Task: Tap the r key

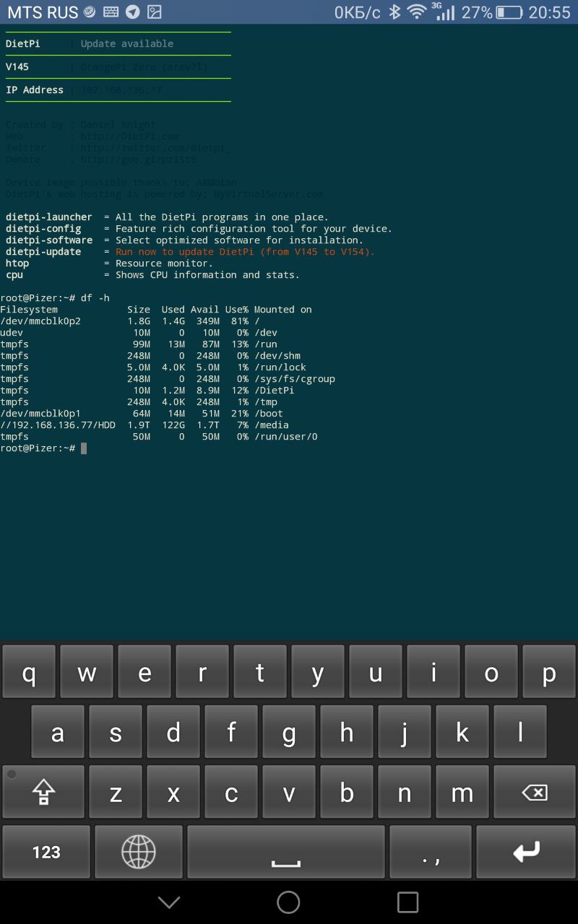Action: (202, 672)
